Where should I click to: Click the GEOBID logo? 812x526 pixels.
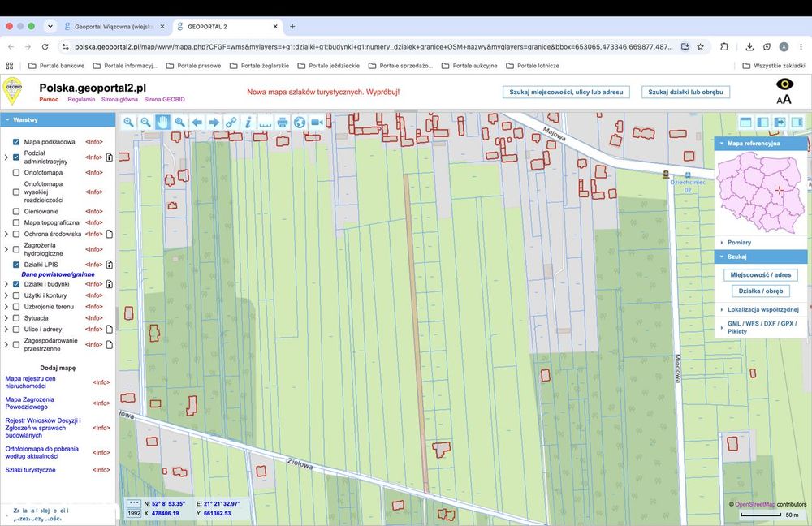[x=12, y=91]
